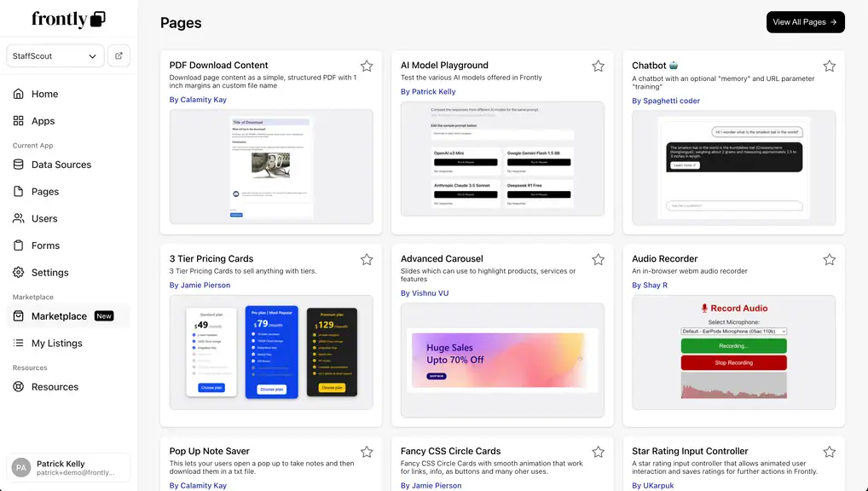Favorite the AI Model Playground card
This screenshot has width=868, height=491.
pos(598,66)
